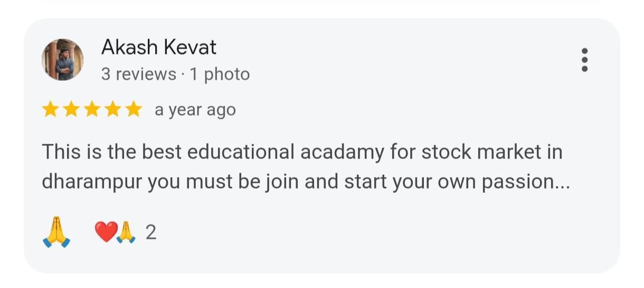This screenshot has width=644, height=288.
Task: Open reviewer name Akash Kevat
Action: (x=159, y=48)
